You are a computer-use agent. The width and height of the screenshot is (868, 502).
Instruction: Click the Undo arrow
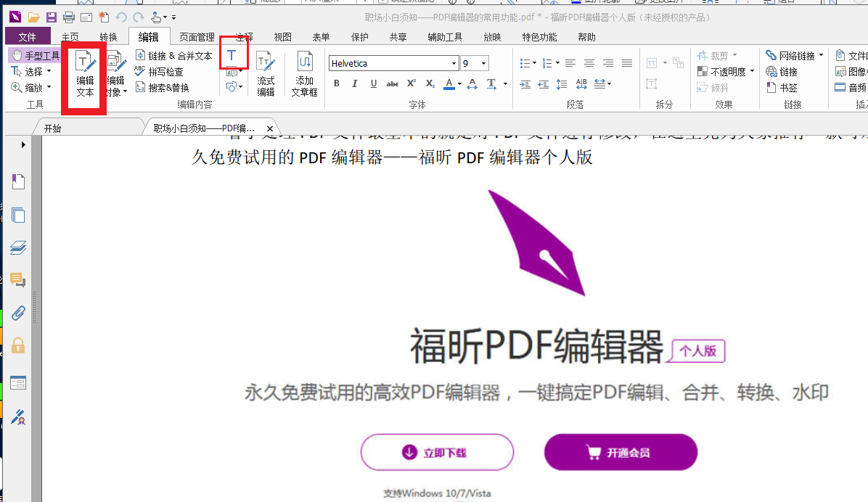[121, 17]
